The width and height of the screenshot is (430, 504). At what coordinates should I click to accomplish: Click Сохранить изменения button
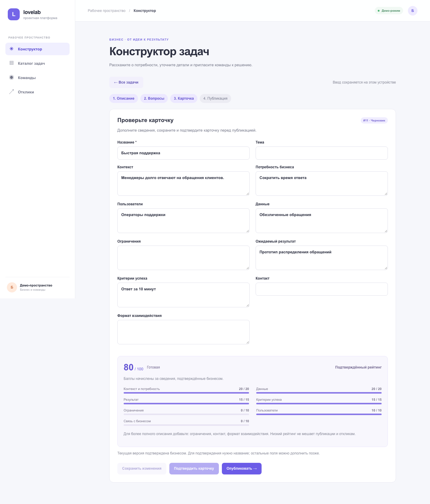point(142,468)
